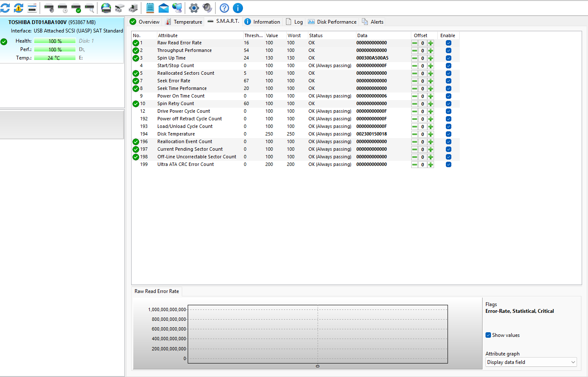
Task: Click the gray drive-with-tray toolbar icon
Action: pos(120,8)
